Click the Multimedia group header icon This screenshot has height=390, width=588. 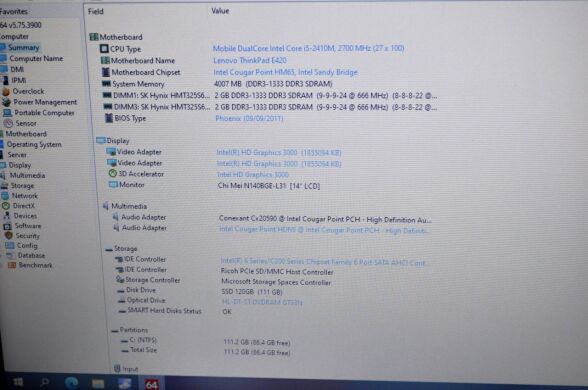[106, 206]
